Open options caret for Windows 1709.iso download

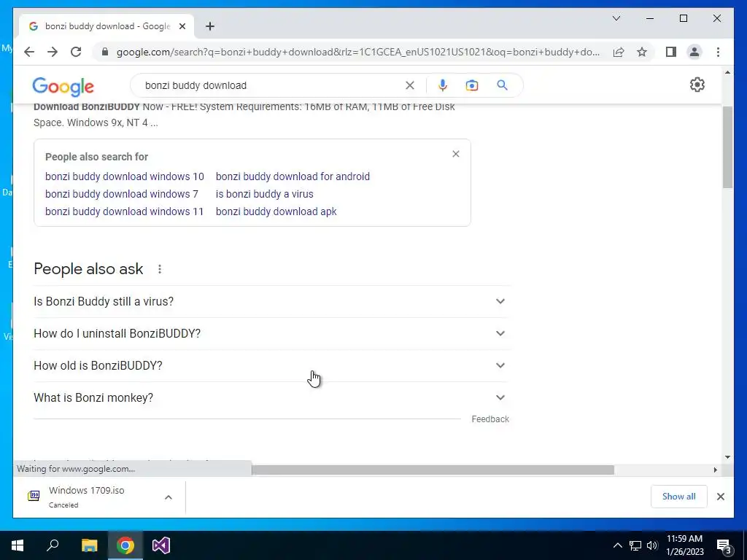tap(169, 497)
